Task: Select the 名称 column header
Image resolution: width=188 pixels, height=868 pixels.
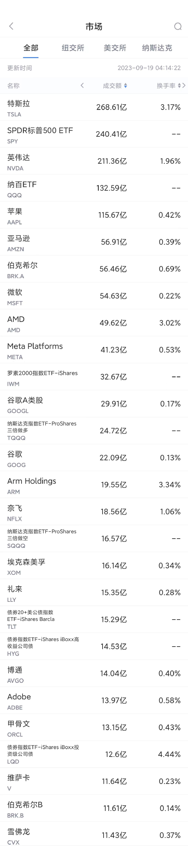Action: (14, 86)
